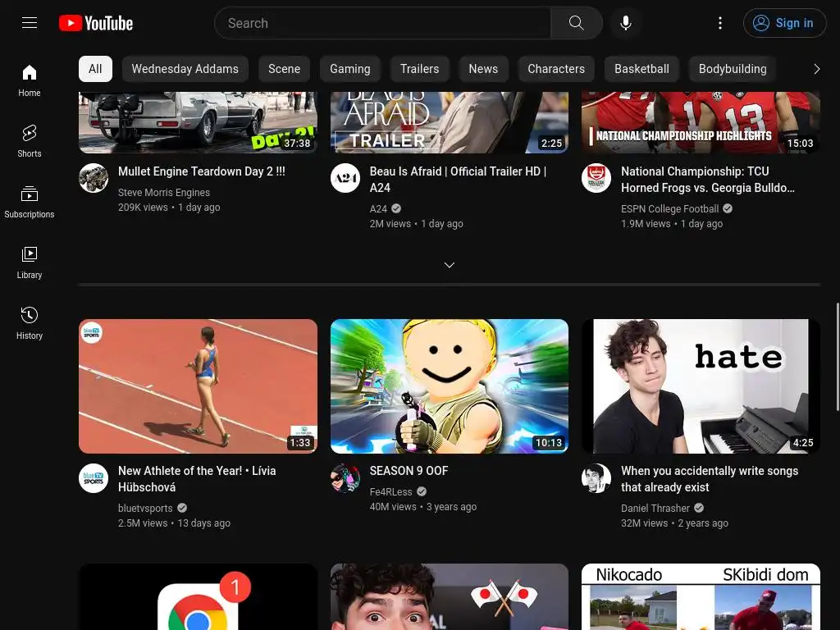The width and height of the screenshot is (840, 630).
Task: Open Mullet Engine Teardown video thumbnail
Action: (x=199, y=122)
